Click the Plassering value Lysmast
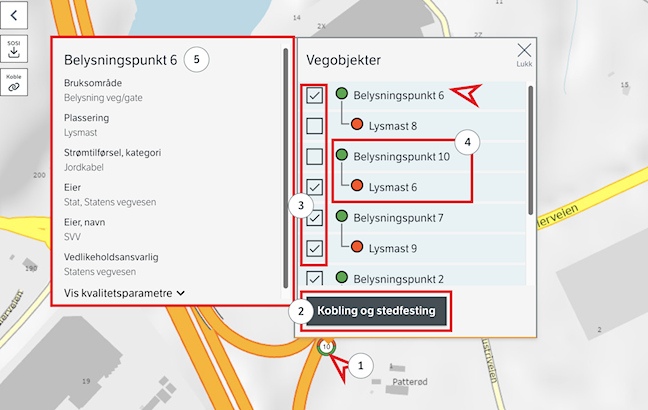 [81, 133]
